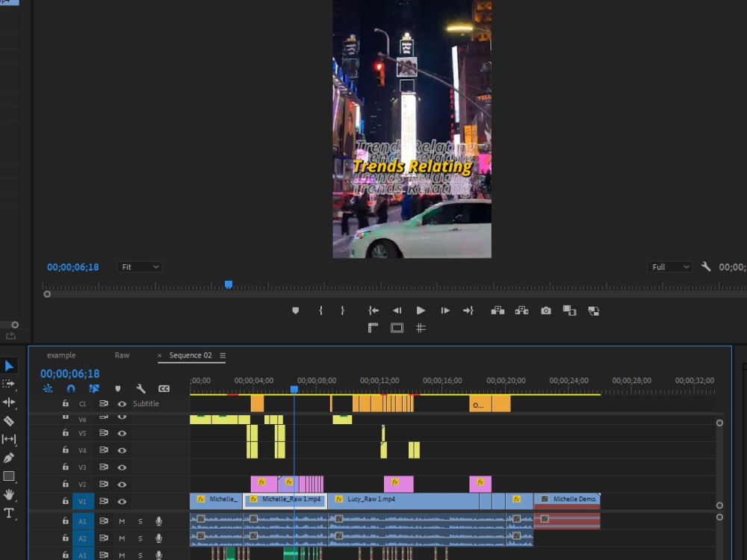Toggle timeline Snap magnet

click(x=71, y=388)
